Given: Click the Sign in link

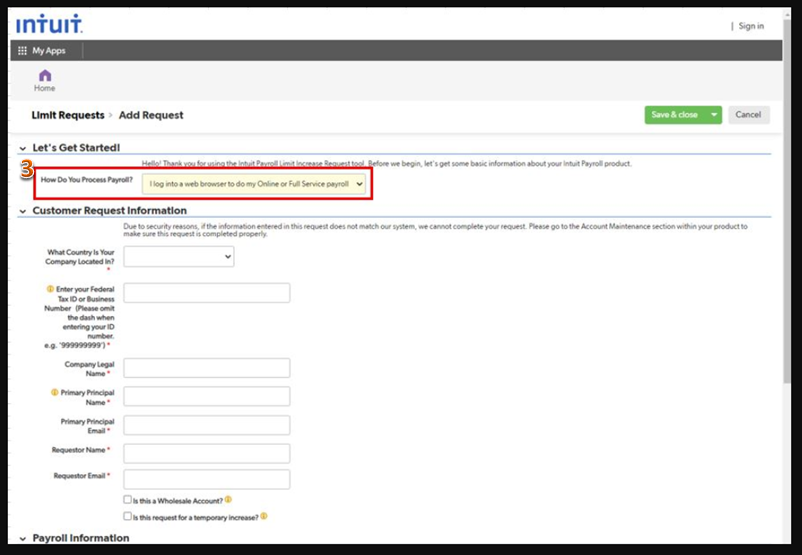Looking at the screenshot, I should click(751, 26).
